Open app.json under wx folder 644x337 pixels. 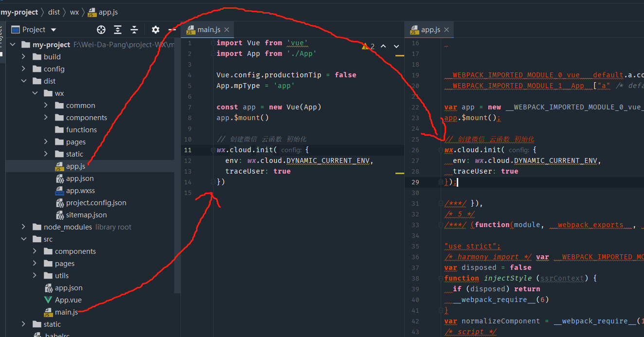pyautogui.click(x=80, y=178)
